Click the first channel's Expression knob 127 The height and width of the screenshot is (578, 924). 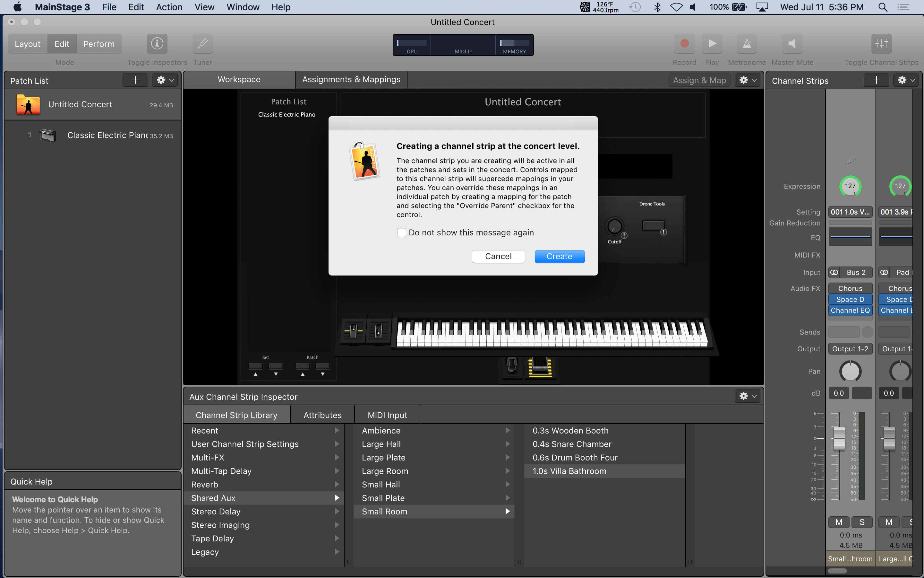pos(850,187)
